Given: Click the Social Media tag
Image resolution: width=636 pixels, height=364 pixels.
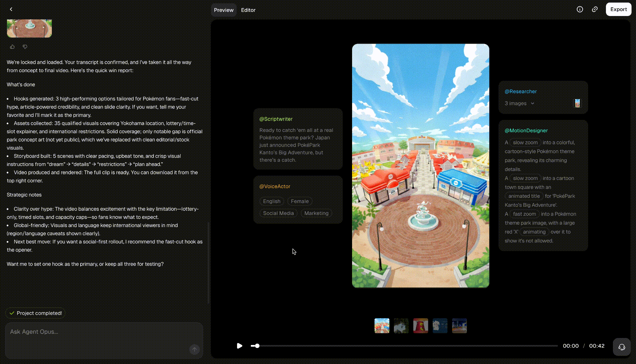Looking at the screenshot, I should click(278, 213).
